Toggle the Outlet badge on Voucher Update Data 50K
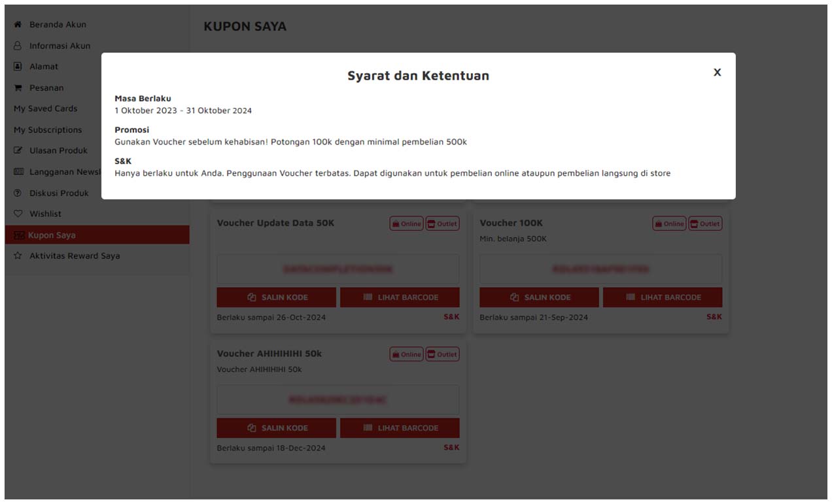Screen dimensions: 832x504 tap(443, 223)
